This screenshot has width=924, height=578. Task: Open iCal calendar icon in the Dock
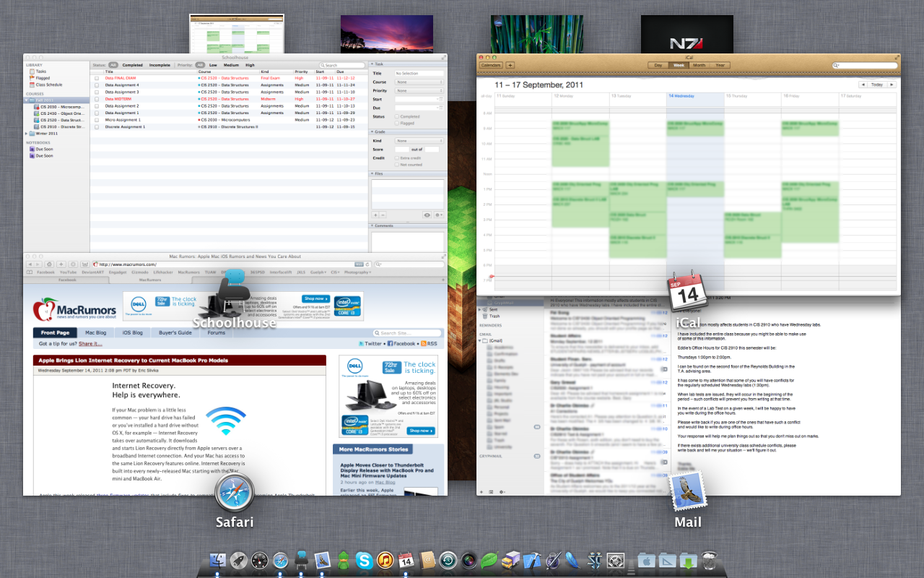[x=406, y=560]
